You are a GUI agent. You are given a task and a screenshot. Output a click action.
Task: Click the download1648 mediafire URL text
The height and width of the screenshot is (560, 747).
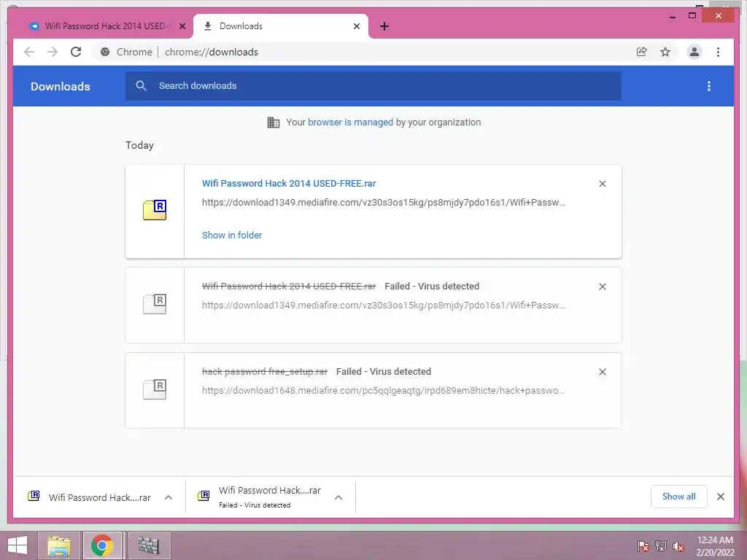click(x=383, y=391)
